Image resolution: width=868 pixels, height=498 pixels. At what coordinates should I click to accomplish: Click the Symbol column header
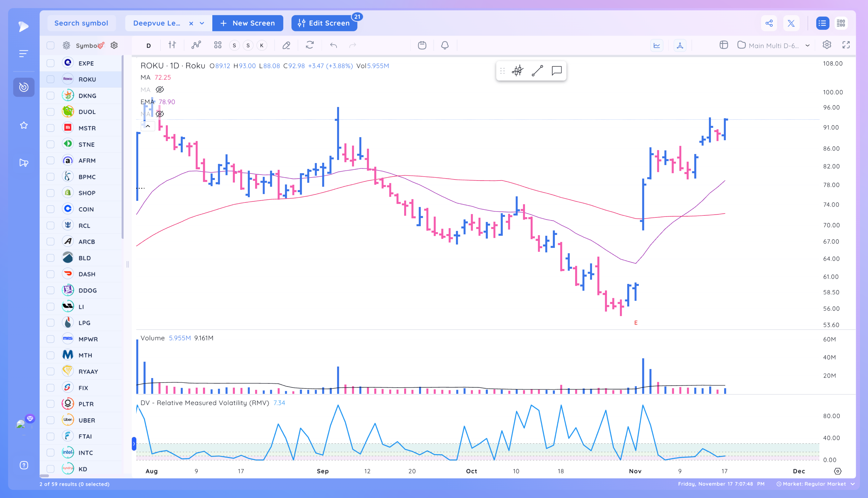[x=87, y=46]
